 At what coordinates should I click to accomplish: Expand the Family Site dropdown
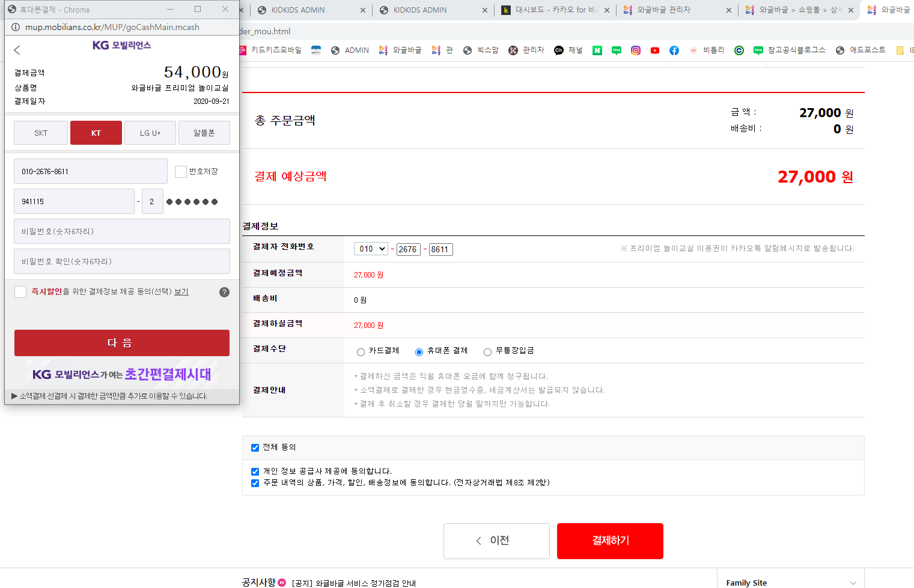click(791, 583)
